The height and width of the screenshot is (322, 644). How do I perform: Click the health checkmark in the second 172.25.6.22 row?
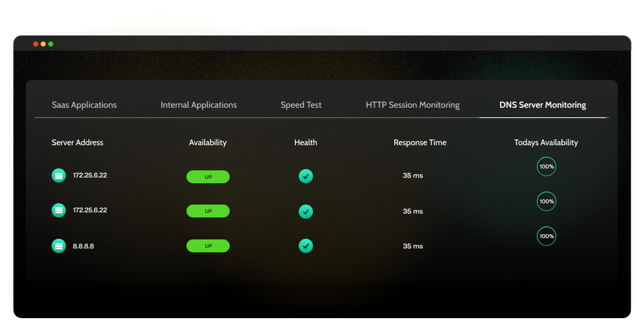pyautogui.click(x=306, y=212)
